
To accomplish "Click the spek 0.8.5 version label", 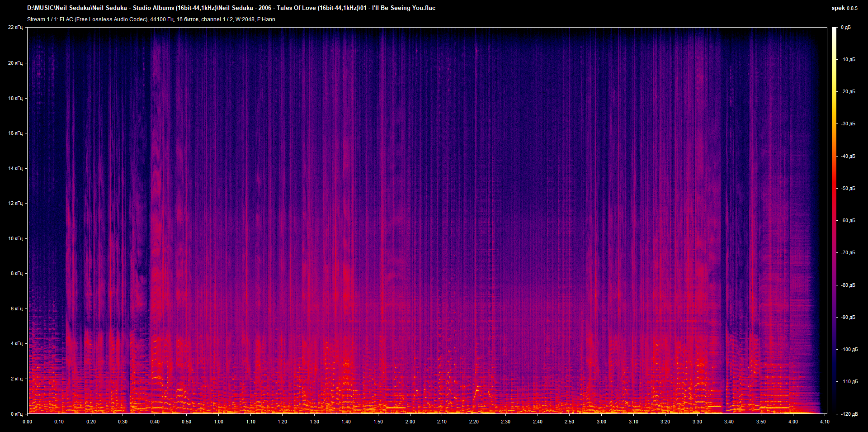I will (844, 8).
